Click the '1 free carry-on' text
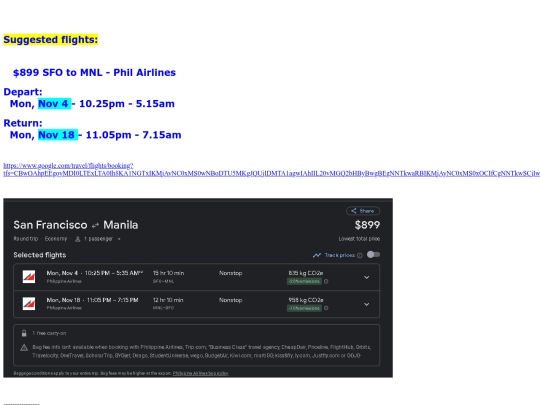 (49, 333)
